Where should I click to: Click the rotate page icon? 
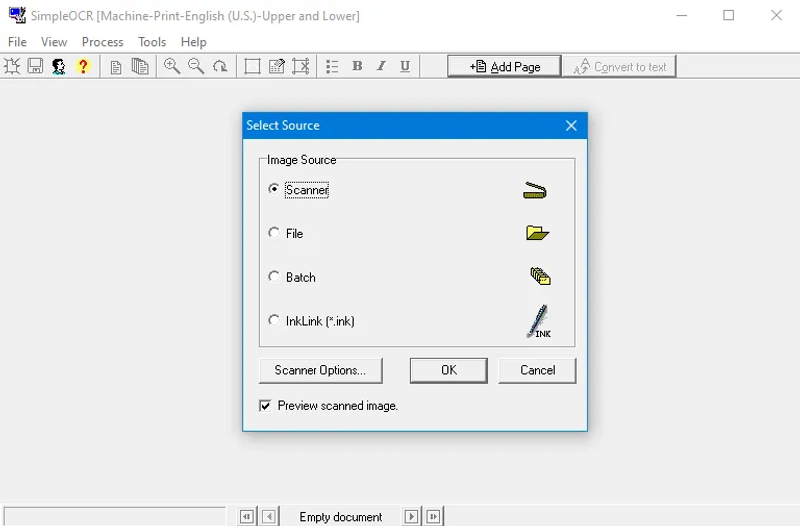click(220, 67)
